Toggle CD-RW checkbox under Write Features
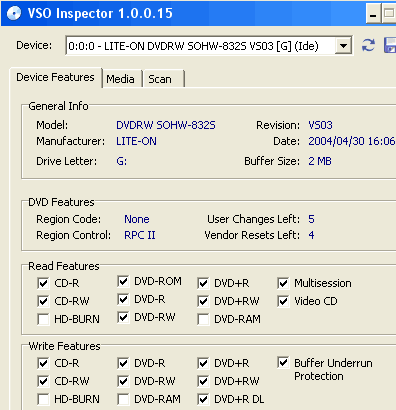The image size is (396, 410). point(43,381)
